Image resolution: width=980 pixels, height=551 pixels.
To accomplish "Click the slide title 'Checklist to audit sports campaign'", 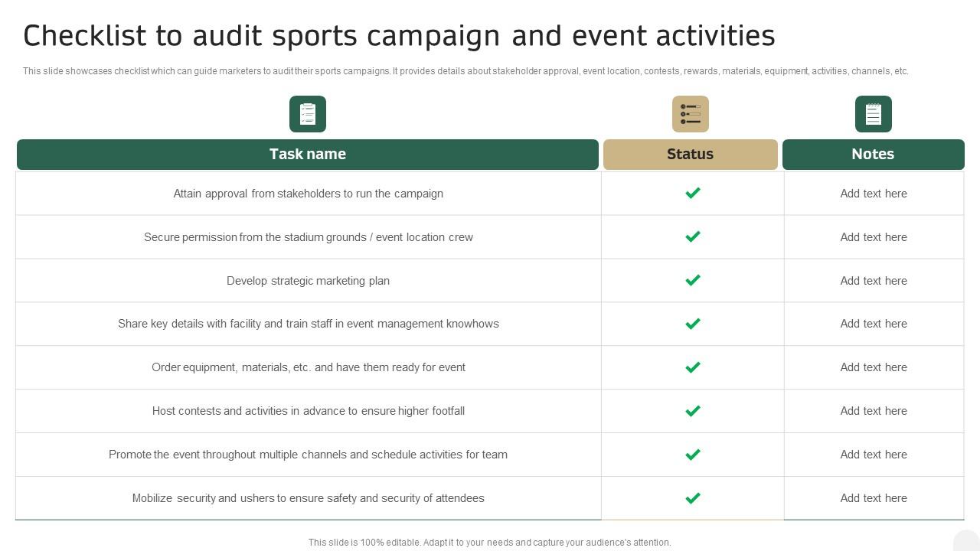I will 399,36.
